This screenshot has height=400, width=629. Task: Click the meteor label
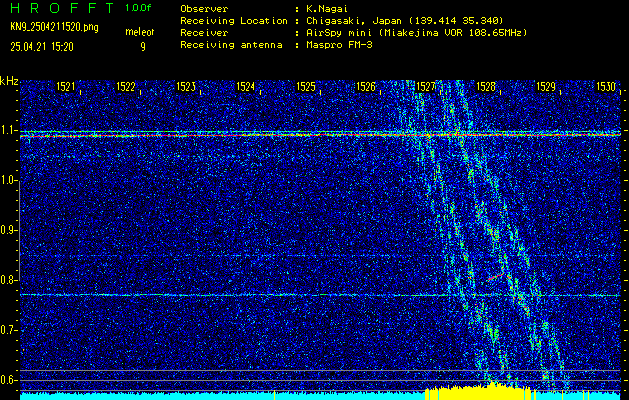coord(140,32)
